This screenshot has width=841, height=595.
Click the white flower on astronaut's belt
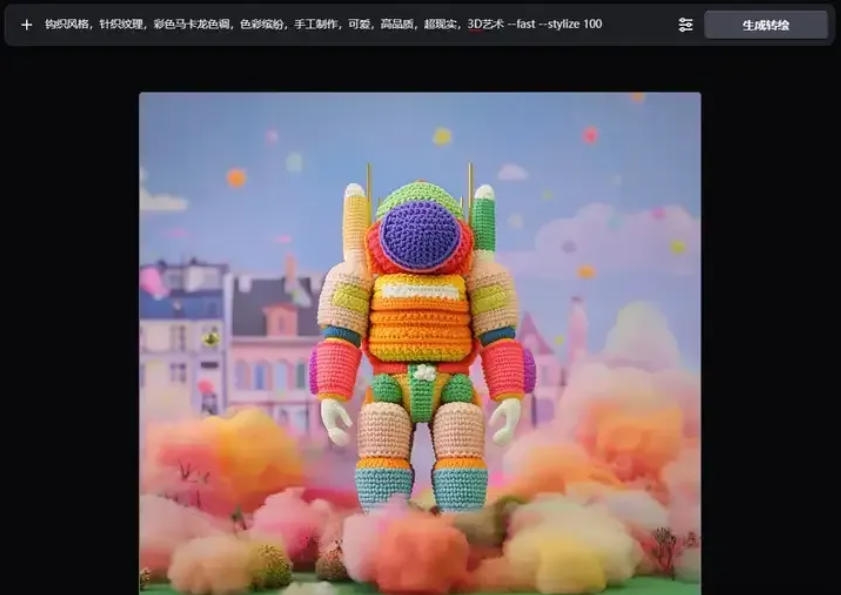pyautogui.click(x=424, y=374)
